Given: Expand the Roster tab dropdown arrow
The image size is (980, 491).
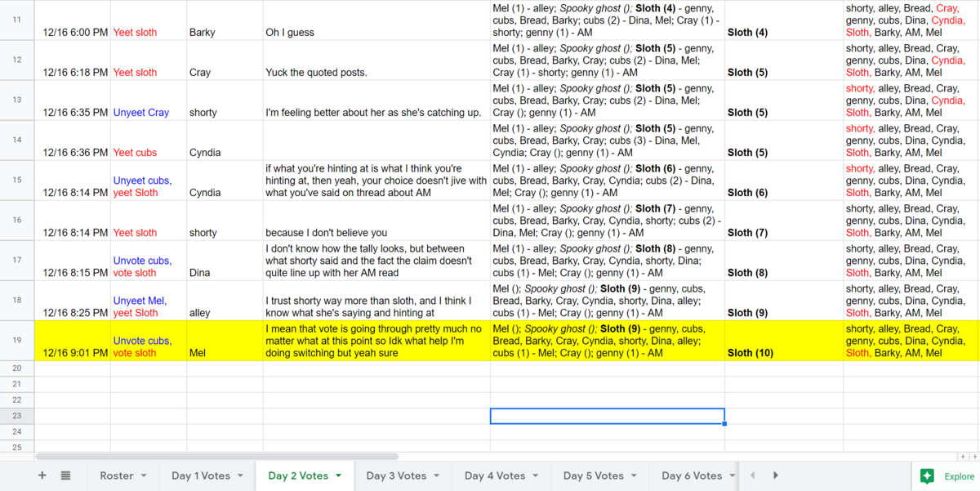Looking at the screenshot, I should point(144,475).
